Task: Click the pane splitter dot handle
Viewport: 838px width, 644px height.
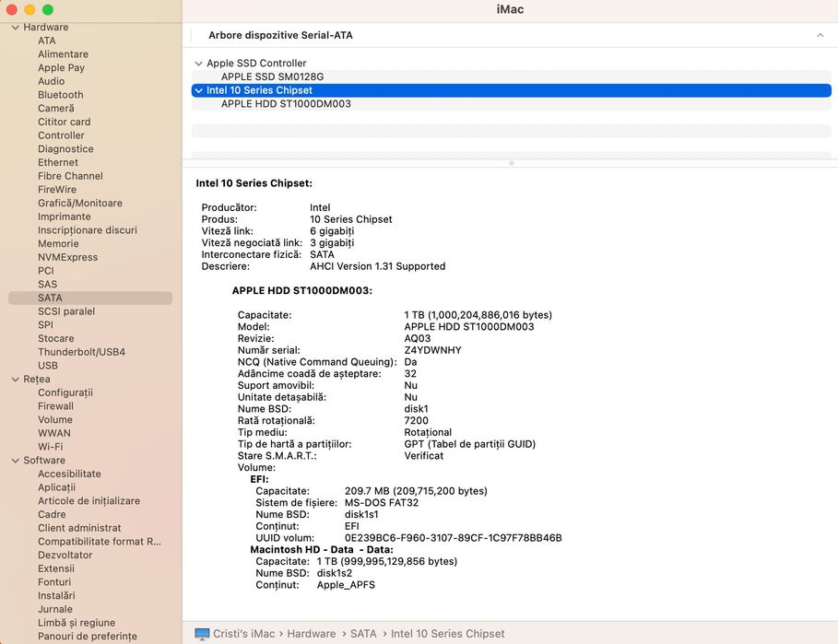Action: click(512, 163)
